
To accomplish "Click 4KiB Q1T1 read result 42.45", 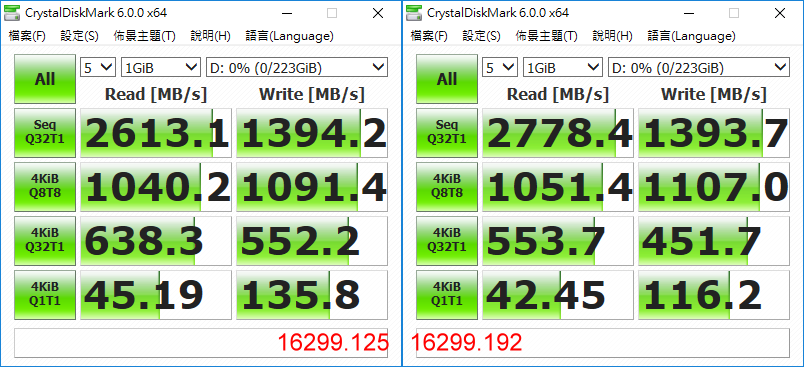I will (x=558, y=295).
